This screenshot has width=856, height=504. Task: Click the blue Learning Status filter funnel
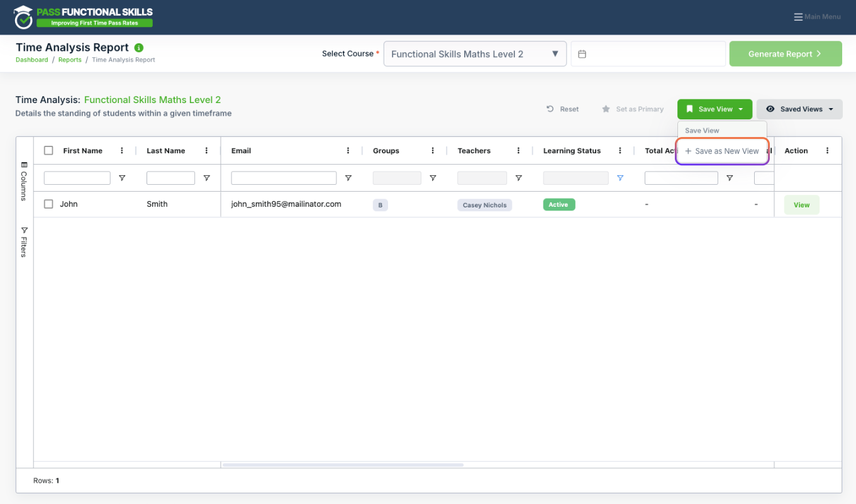pyautogui.click(x=620, y=178)
